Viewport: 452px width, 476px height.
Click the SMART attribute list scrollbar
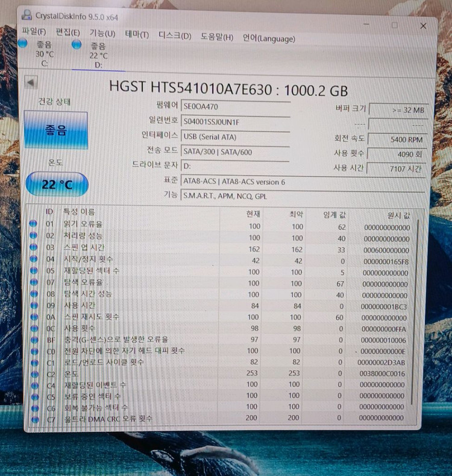tap(415, 313)
